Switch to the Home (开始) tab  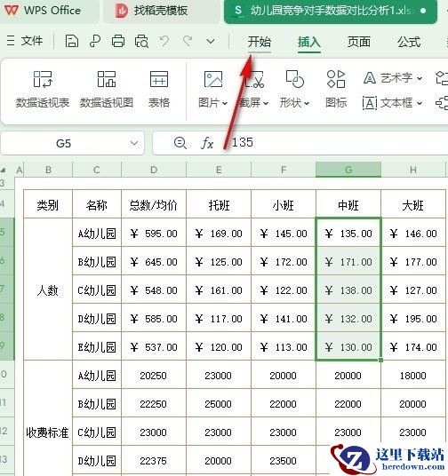[259, 42]
